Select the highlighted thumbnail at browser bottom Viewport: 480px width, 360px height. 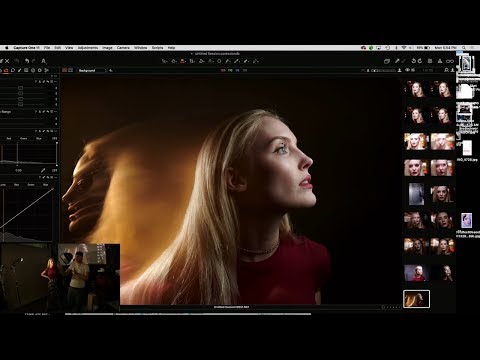click(x=416, y=299)
